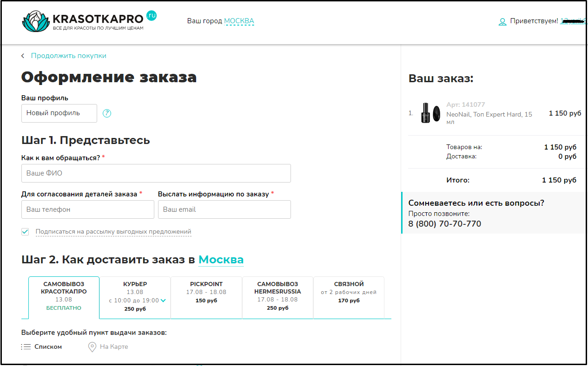This screenshot has width=588, height=366.
Task: Open the NeoNail Топ Expert Hard product link
Action: pos(489,118)
